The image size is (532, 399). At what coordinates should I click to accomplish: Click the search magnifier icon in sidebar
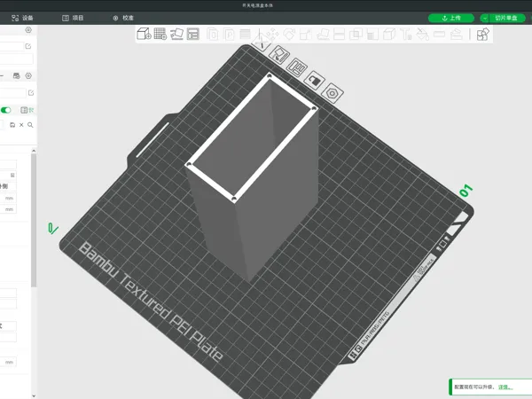(30, 125)
